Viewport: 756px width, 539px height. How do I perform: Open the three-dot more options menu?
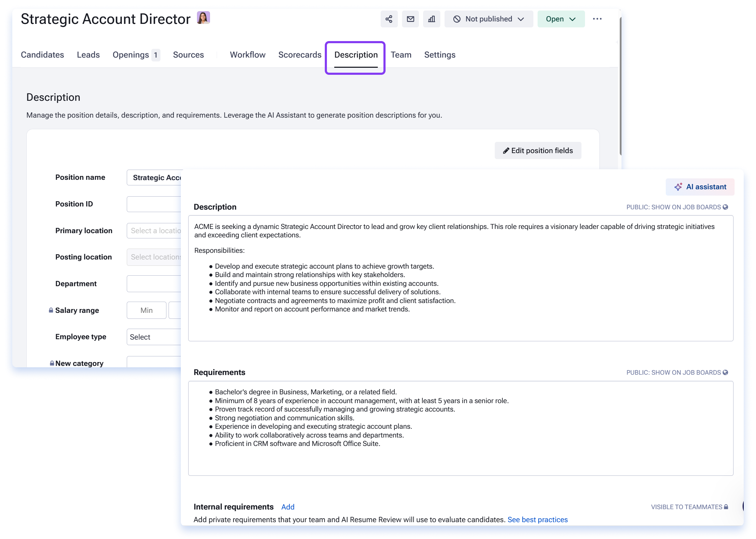coord(597,19)
